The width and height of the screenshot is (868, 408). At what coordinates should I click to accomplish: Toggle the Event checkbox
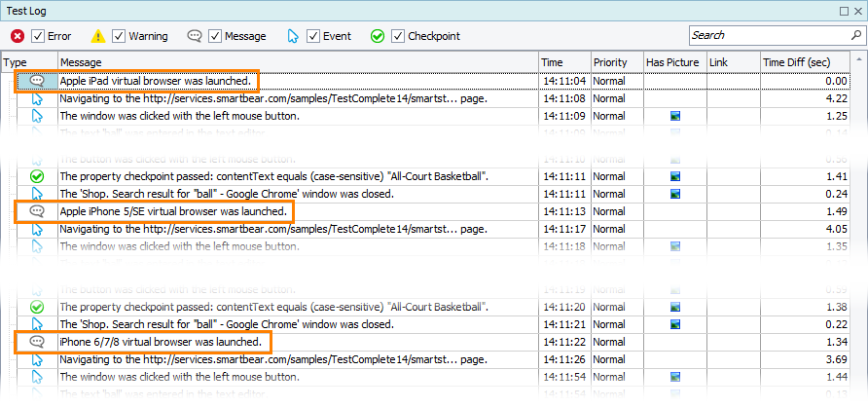[x=312, y=36]
